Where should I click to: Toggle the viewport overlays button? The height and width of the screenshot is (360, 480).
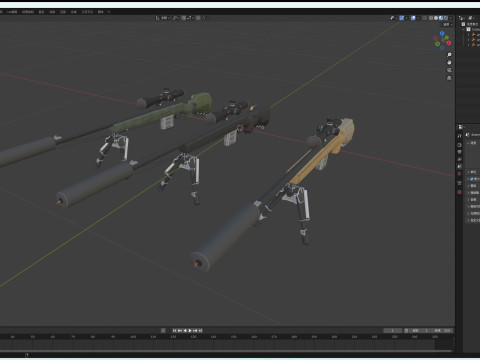tap(413, 18)
